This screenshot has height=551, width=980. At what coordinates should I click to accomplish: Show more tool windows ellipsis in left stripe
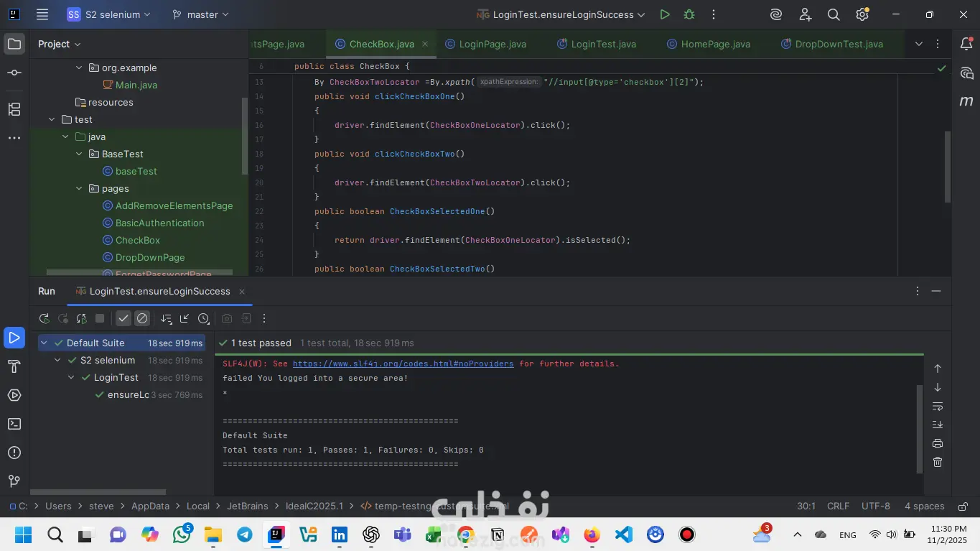click(14, 137)
